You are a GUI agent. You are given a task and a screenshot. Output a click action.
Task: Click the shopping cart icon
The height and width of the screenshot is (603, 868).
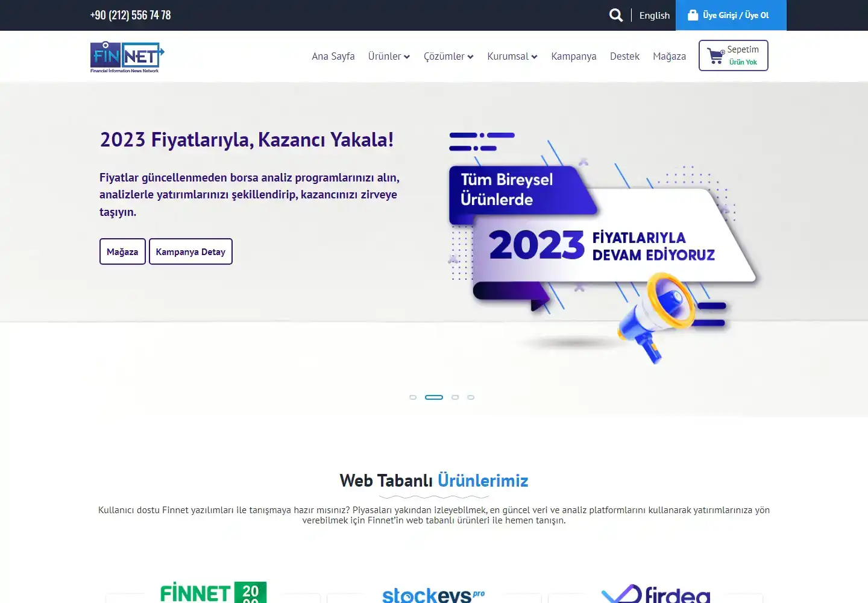(716, 56)
